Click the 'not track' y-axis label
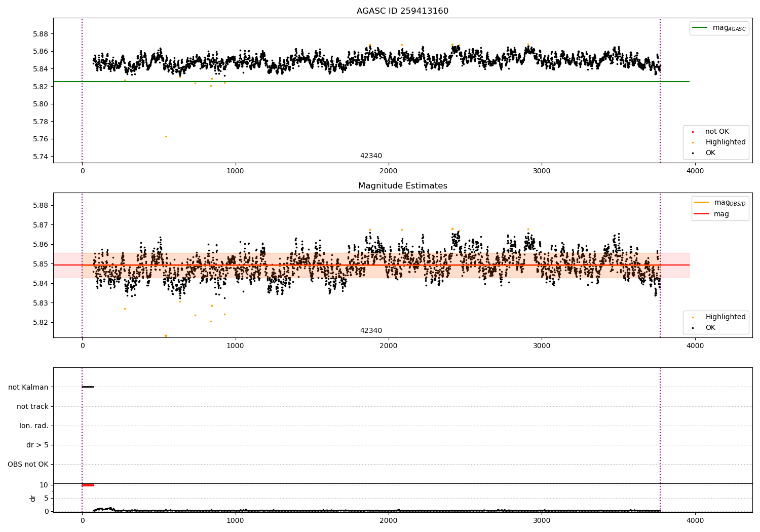Screen dimensions: 760x532 point(32,406)
